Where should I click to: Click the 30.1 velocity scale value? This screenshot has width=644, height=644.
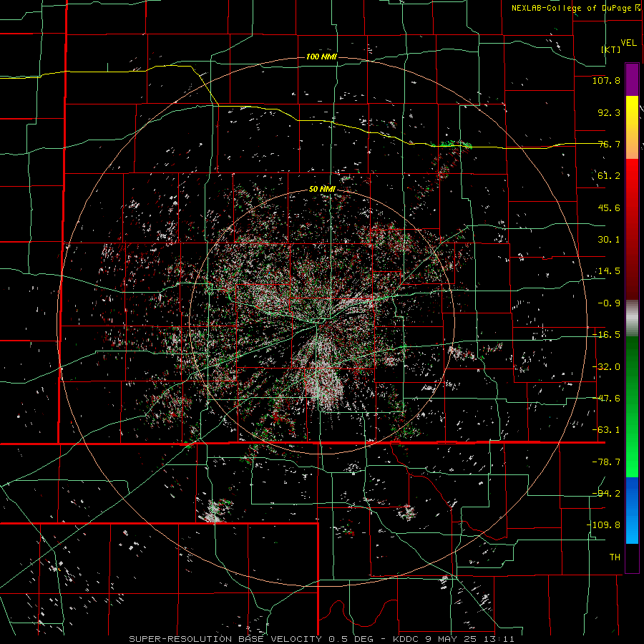pyautogui.click(x=609, y=240)
